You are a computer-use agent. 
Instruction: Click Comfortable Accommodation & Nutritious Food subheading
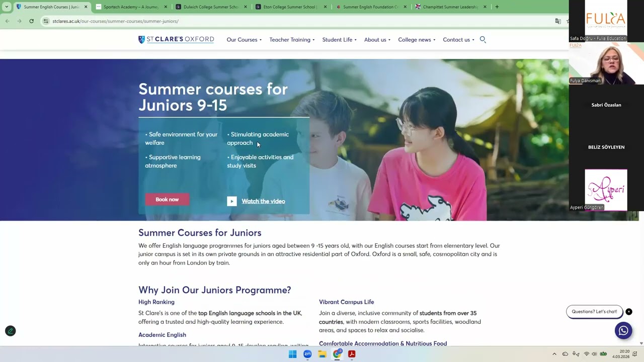point(383,343)
